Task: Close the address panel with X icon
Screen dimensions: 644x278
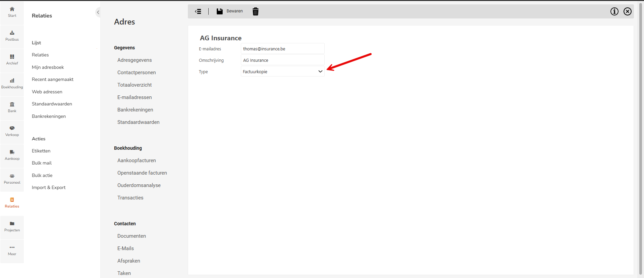Action: [627, 11]
